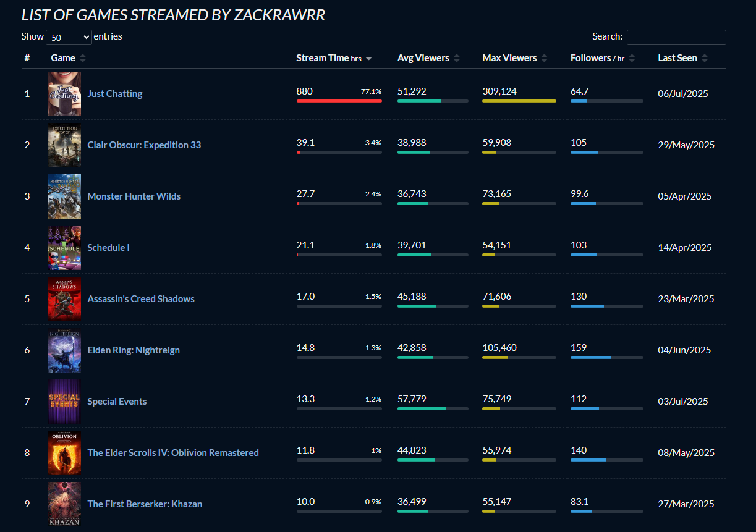Sort by Followers per hour arrows

point(632,58)
